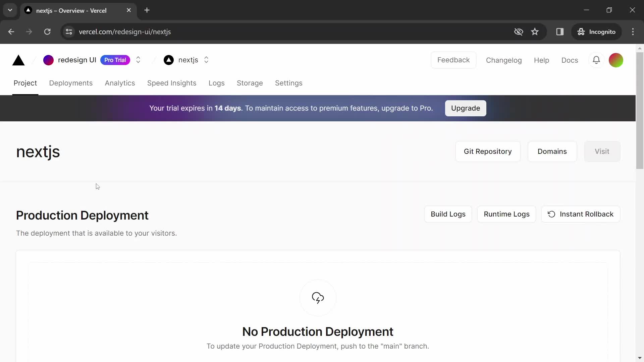The image size is (644, 362).
Task: Click the site information icon in address bar
Action: [69, 32]
